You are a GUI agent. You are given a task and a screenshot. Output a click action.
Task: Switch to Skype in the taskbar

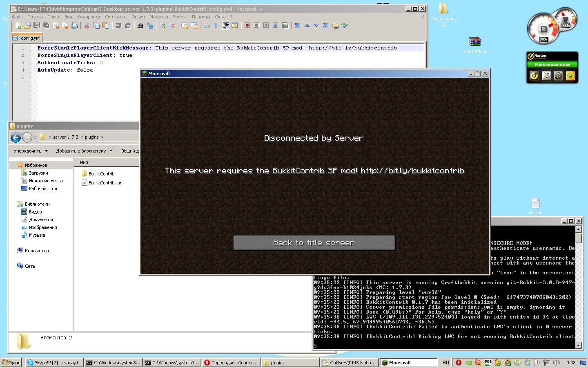coord(54,363)
